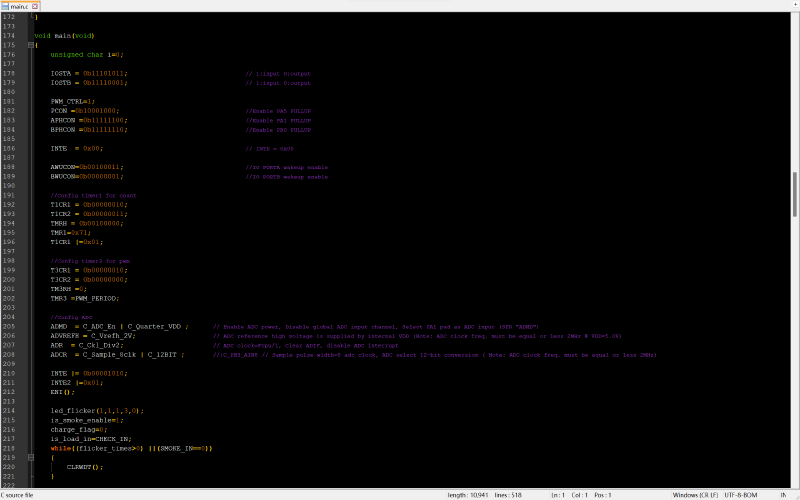Click the 'INTE2 |=0x01;' statement
This screenshot has width=800, height=500.
pos(77,383)
